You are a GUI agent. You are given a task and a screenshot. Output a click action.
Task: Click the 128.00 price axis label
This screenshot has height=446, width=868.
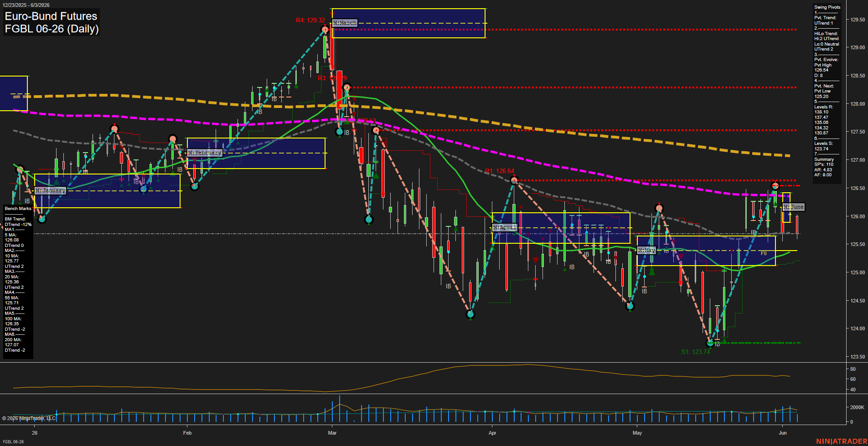coord(858,104)
